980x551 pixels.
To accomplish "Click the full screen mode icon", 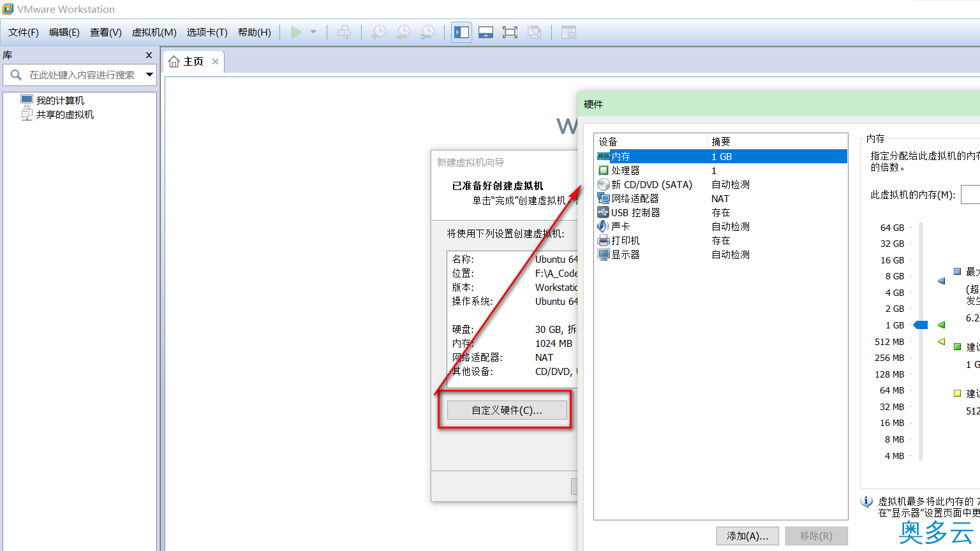I will pos(510,32).
